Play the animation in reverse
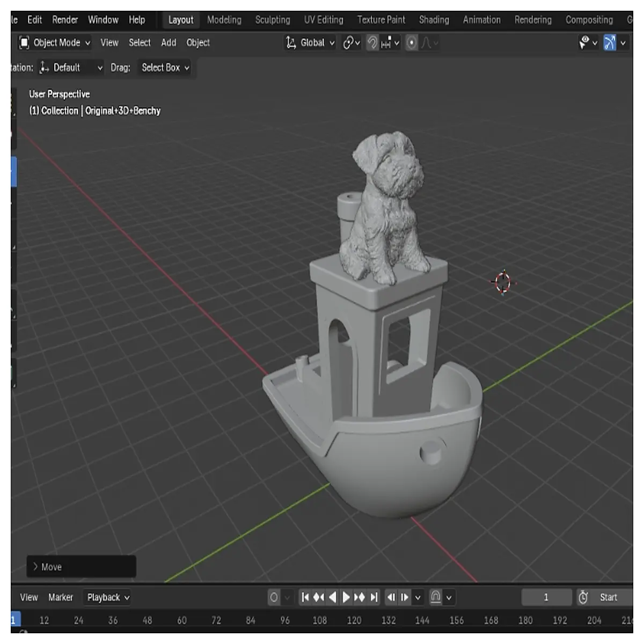644x644 pixels. tap(333, 597)
